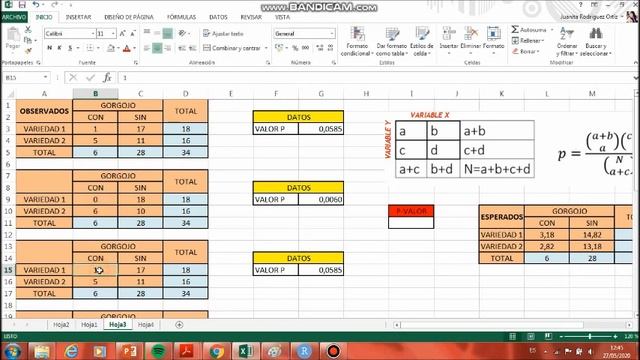The width and height of the screenshot is (640, 360).
Task: Switch to DISEÑO DE PÁGINA tab
Action: coord(129,17)
